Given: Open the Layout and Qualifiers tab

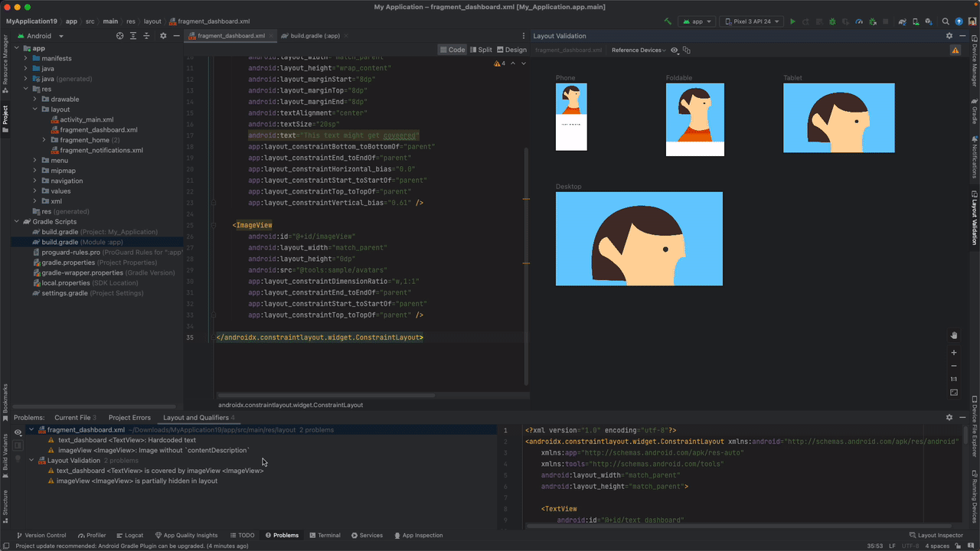Looking at the screenshot, I should point(199,417).
